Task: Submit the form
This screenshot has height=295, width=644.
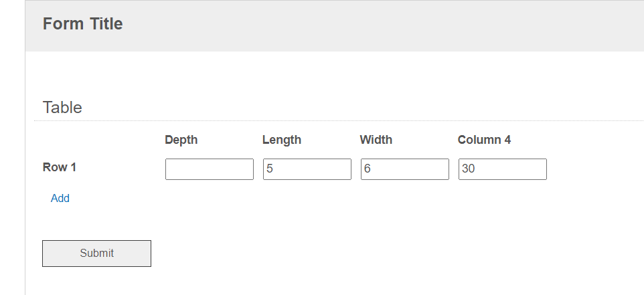Action: pos(96,253)
